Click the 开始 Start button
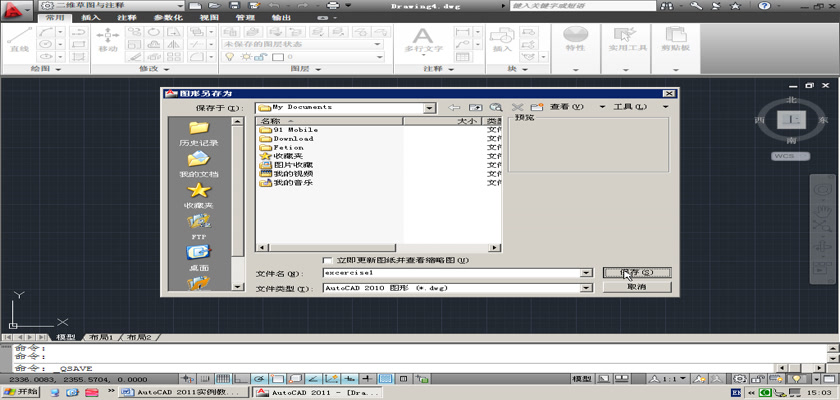The height and width of the screenshot is (400, 840). [x=20, y=392]
